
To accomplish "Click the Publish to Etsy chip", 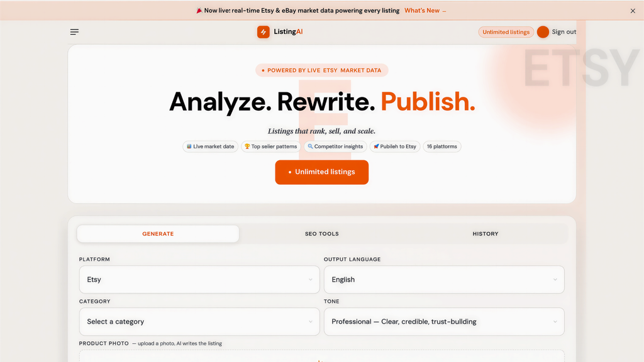I will click(395, 146).
